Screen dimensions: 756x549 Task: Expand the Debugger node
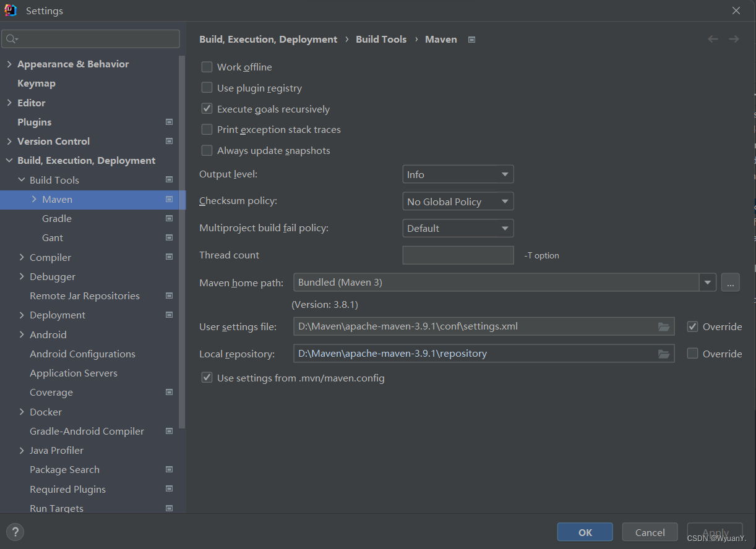(22, 276)
